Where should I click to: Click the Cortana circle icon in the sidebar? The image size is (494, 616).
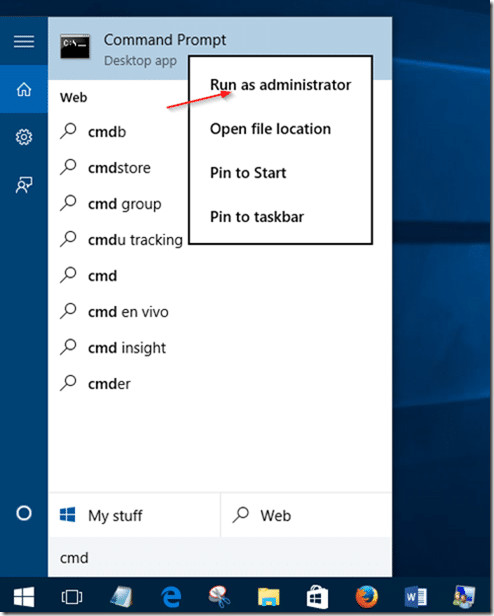(x=24, y=513)
